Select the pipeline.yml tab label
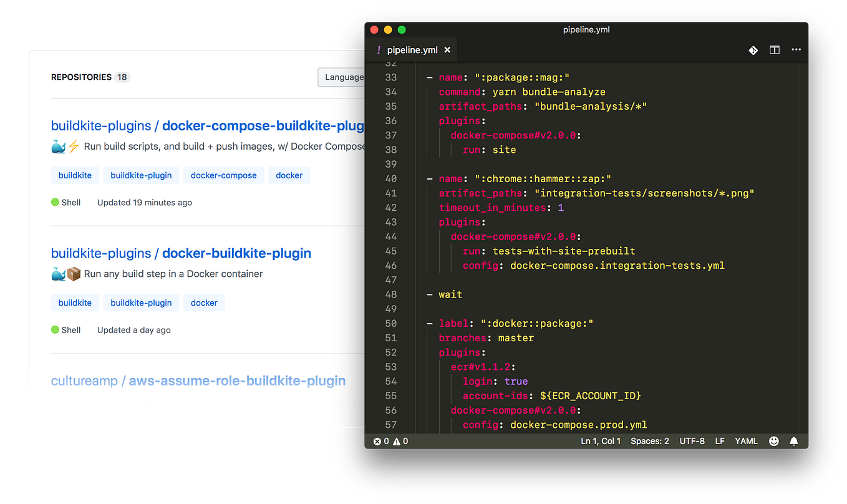Viewport: 847px width, 504px height. (413, 49)
